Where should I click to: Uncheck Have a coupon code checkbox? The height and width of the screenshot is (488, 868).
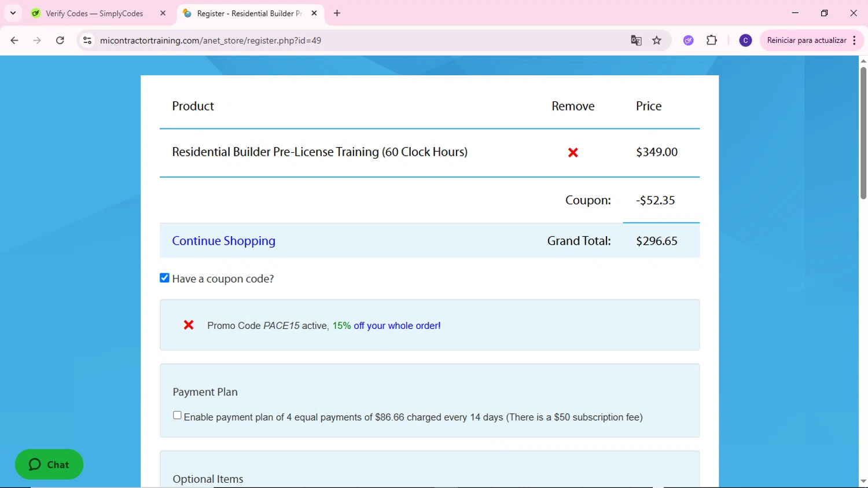[x=165, y=278]
